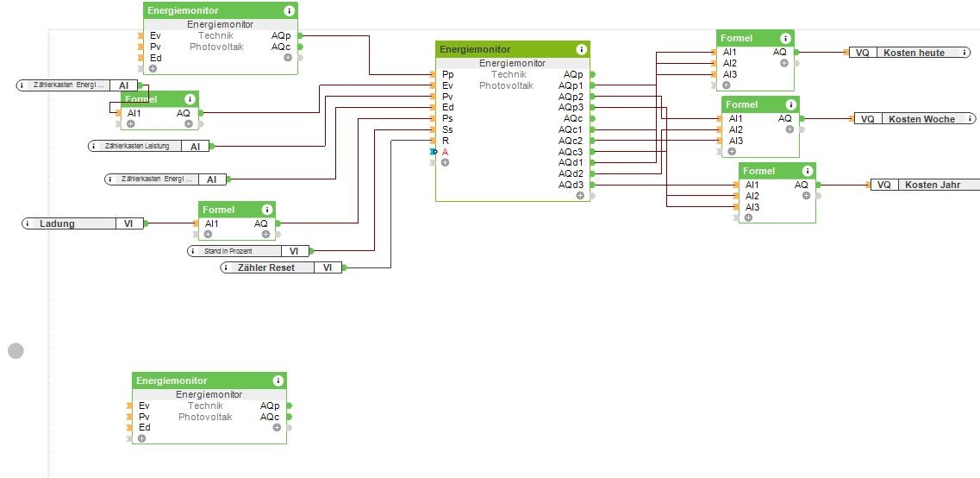Click info icon of the bottom Energiemonitor block

[x=278, y=381]
